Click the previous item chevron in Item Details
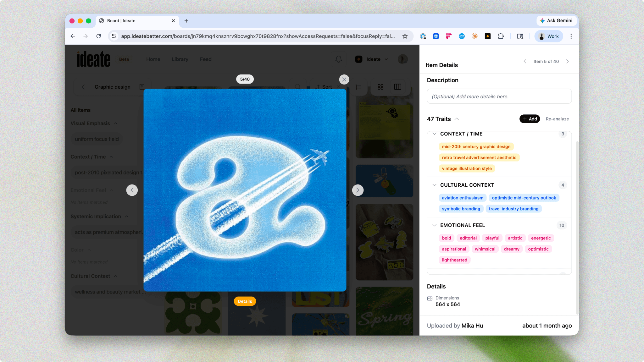Image resolution: width=644 pixels, height=362 pixels. pyautogui.click(x=525, y=62)
